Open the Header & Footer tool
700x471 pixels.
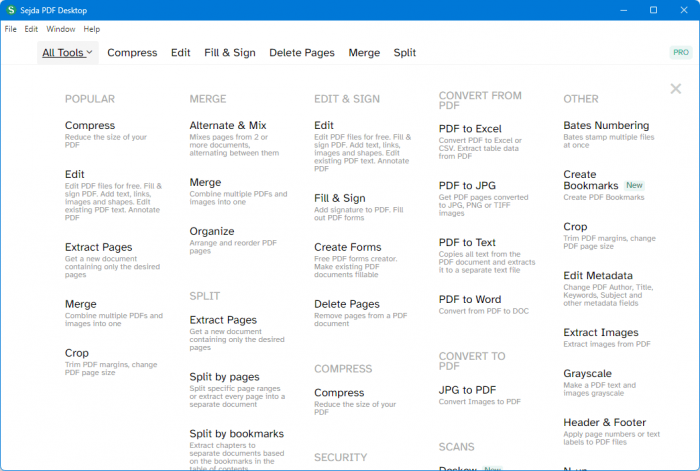click(604, 422)
